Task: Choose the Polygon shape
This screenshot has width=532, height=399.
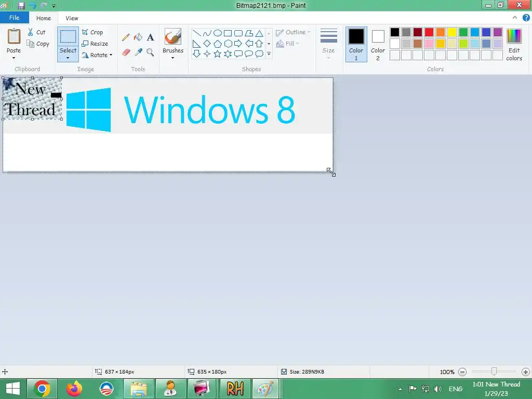Action: coord(249,33)
